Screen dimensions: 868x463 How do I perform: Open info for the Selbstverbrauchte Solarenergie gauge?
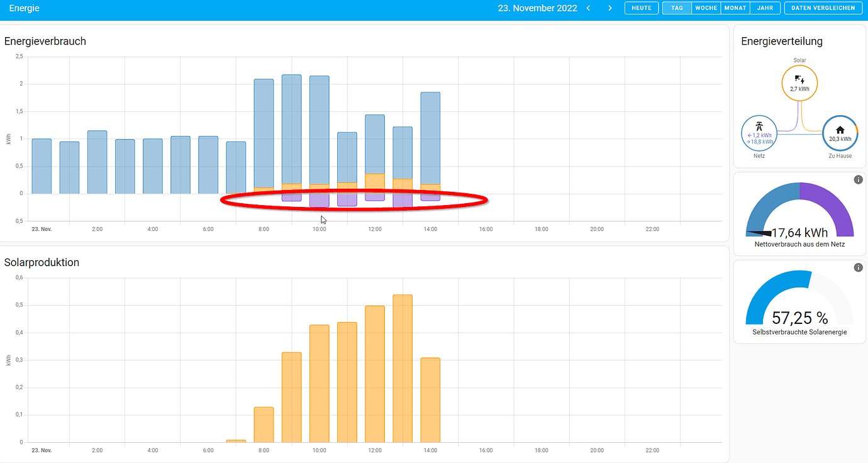point(858,267)
